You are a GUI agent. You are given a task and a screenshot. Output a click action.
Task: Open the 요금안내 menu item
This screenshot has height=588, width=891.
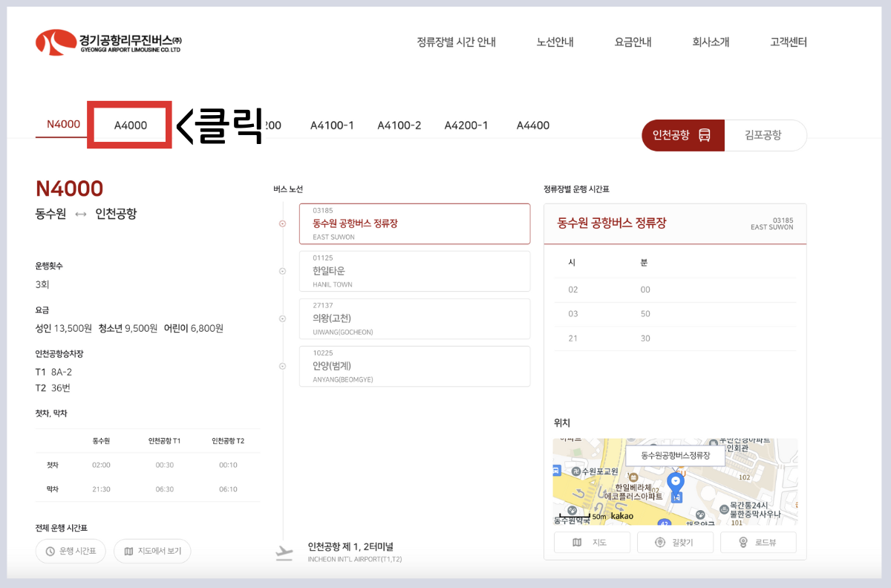coord(633,42)
